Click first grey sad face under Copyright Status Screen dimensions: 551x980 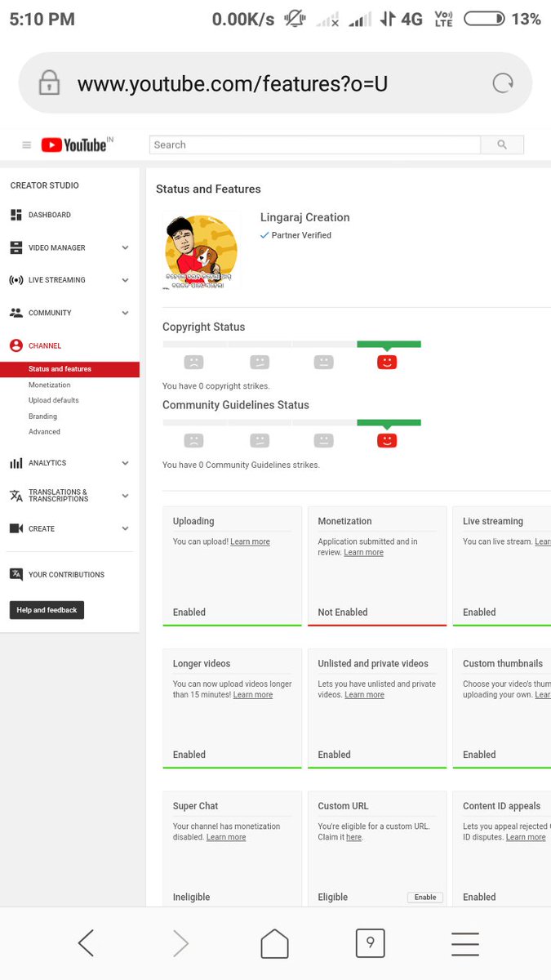tap(193, 362)
